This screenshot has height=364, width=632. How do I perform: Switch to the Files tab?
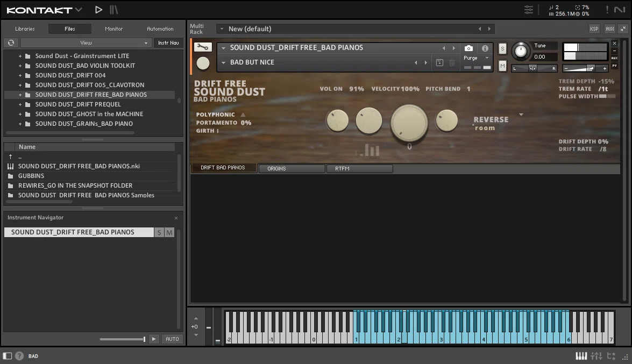pyautogui.click(x=70, y=28)
